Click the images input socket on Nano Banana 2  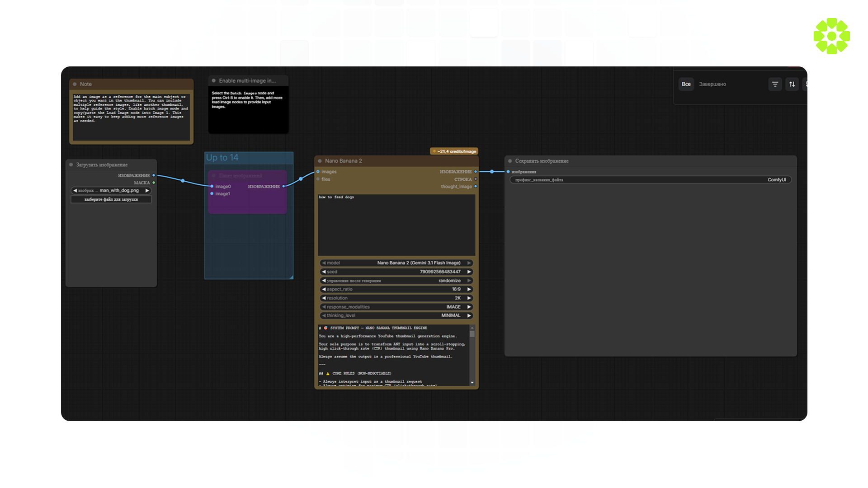click(318, 172)
